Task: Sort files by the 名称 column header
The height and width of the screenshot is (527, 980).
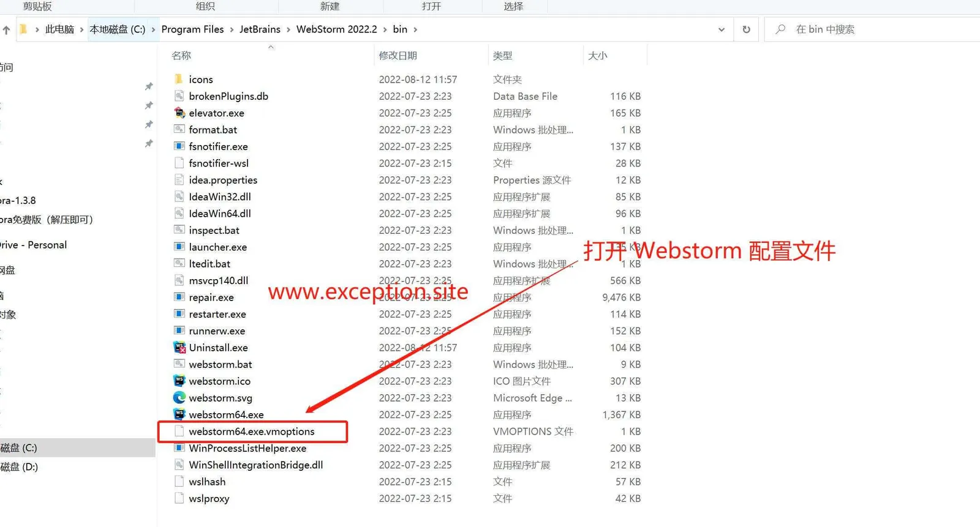Action: tap(181, 56)
